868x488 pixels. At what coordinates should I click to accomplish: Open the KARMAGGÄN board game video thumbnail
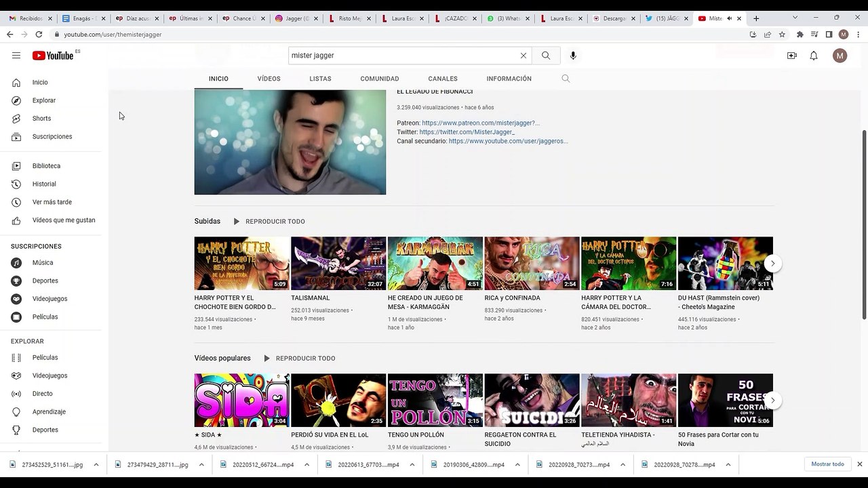point(435,264)
